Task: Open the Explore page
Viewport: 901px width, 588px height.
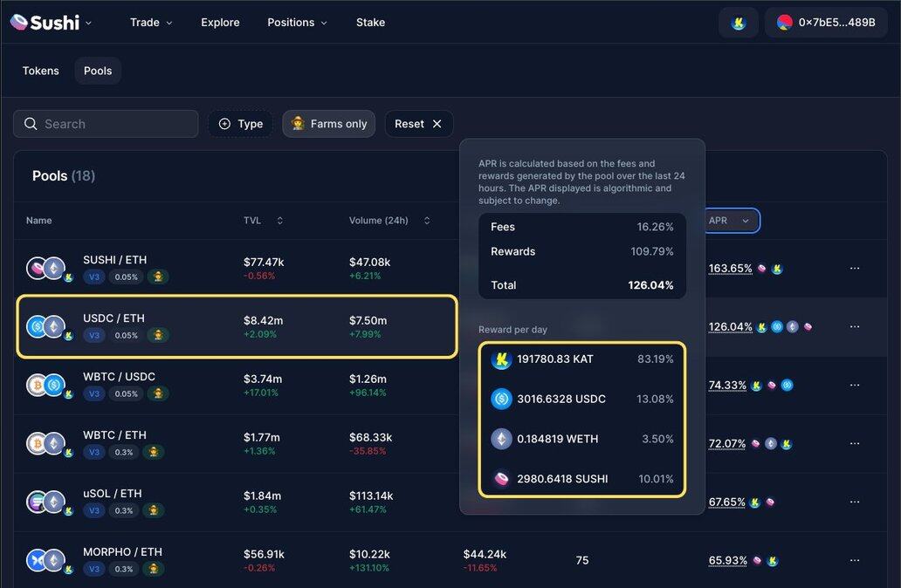Action: tap(220, 23)
